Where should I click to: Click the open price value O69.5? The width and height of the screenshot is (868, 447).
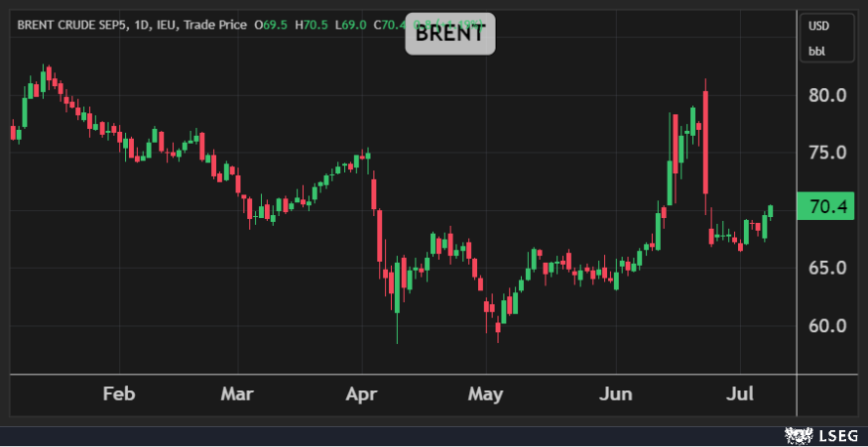coord(269,25)
